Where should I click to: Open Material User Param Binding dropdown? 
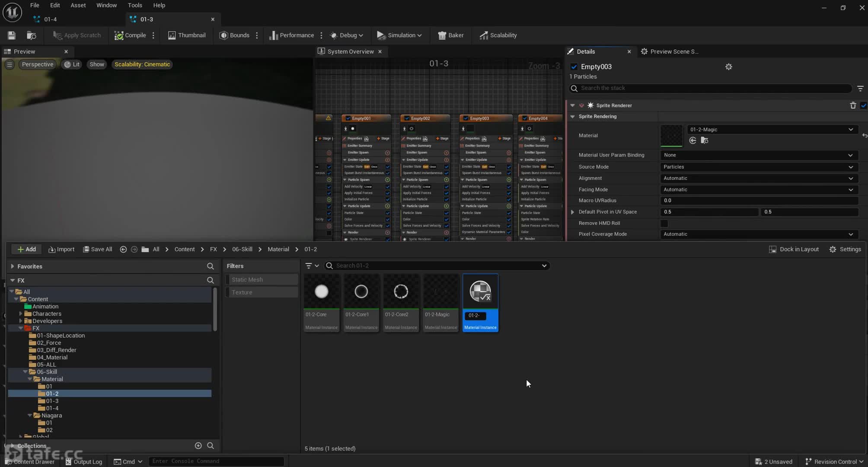(759, 155)
